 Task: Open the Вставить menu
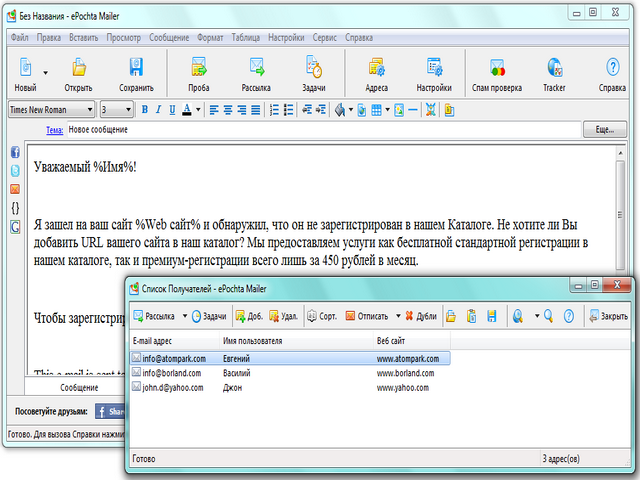(84, 38)
